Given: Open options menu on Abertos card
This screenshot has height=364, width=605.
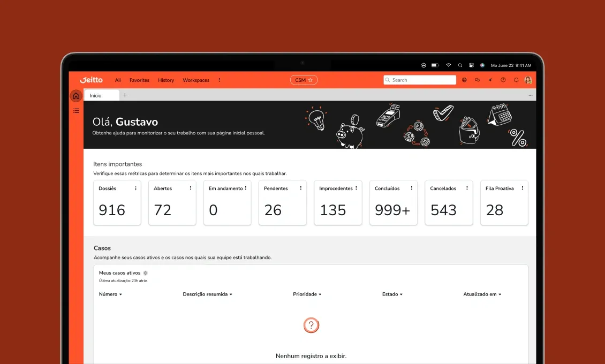Looking at the screenshot, I should [x=190, y=188].
